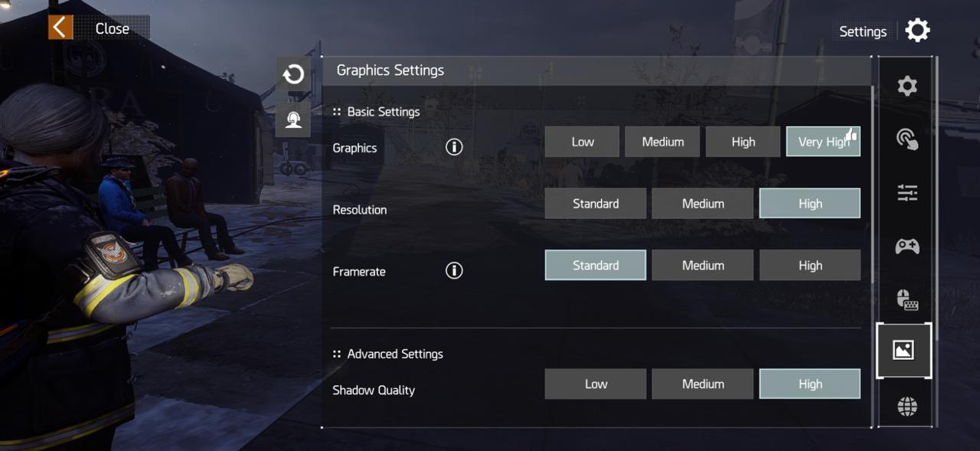View the Graphics quality info tooltip
This screenshot has width=980, height=451.
(453, 147)
